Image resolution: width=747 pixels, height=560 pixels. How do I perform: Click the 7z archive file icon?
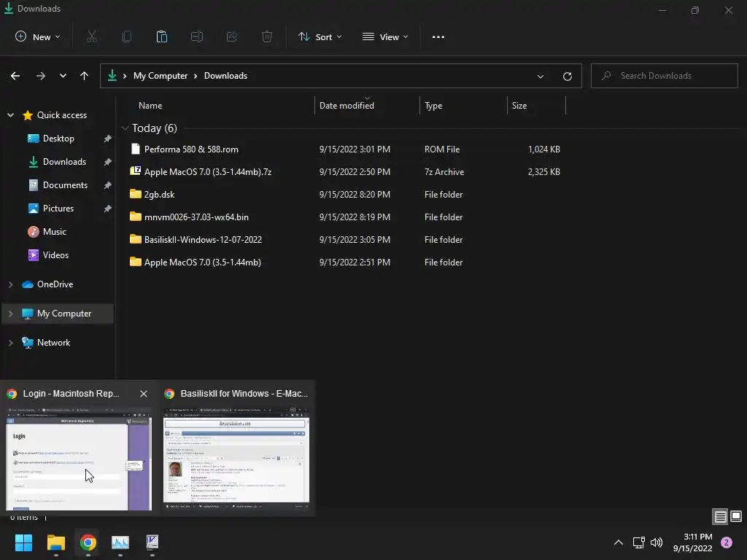pyautogui.click(x=135, y=171)
